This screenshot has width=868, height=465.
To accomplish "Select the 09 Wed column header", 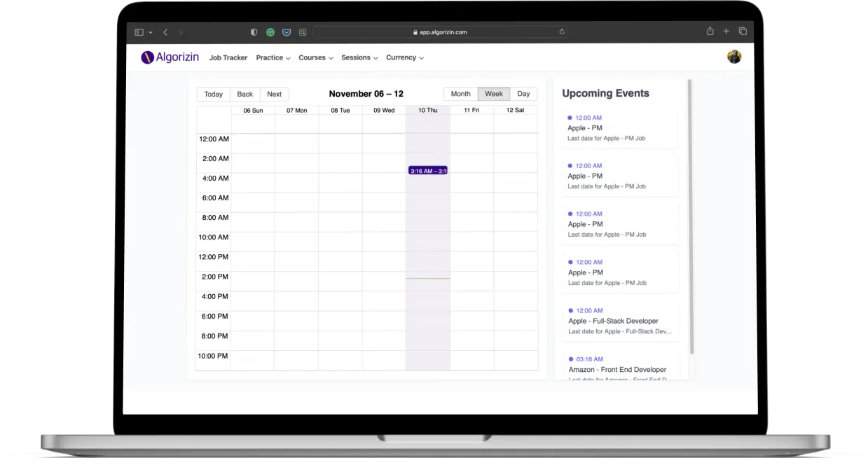I will (x=384, y=111).
